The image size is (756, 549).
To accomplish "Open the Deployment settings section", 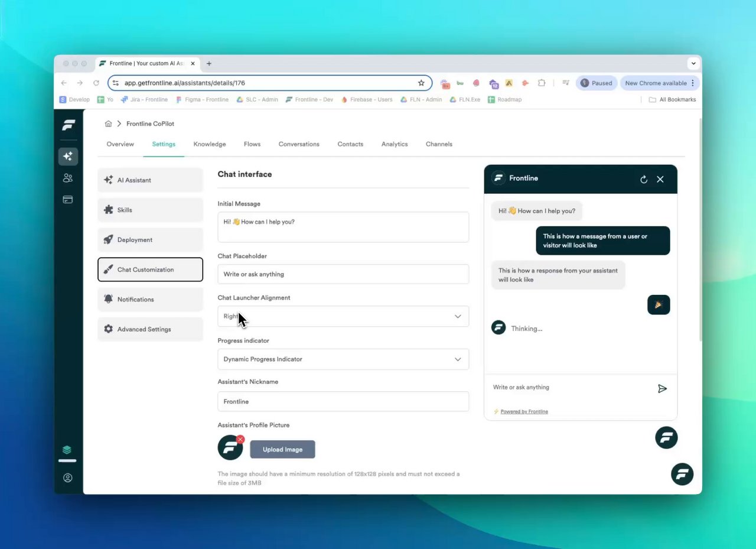I will tap(150, 240).
